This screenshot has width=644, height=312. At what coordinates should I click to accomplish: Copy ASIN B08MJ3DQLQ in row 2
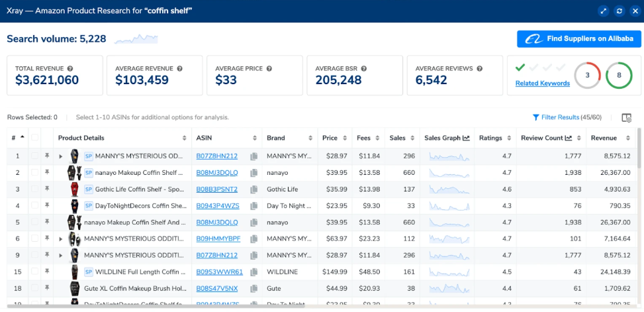[x=253, y=173]
